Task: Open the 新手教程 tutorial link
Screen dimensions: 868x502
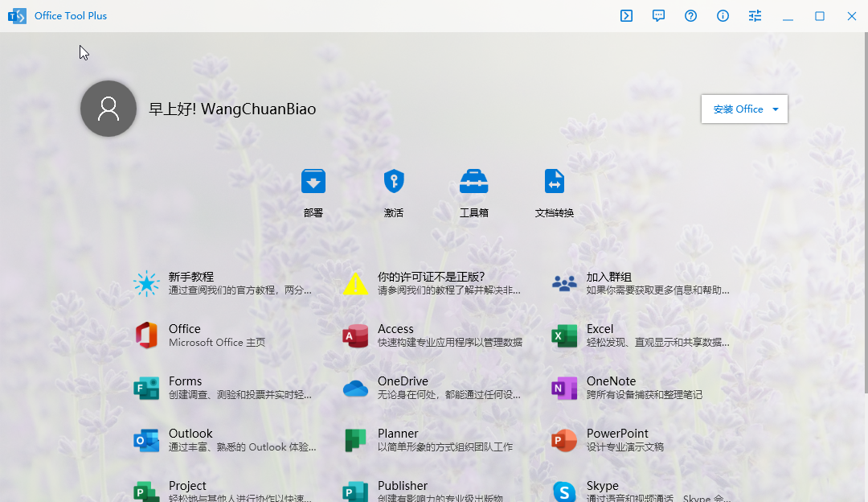Action: [190, 275]
